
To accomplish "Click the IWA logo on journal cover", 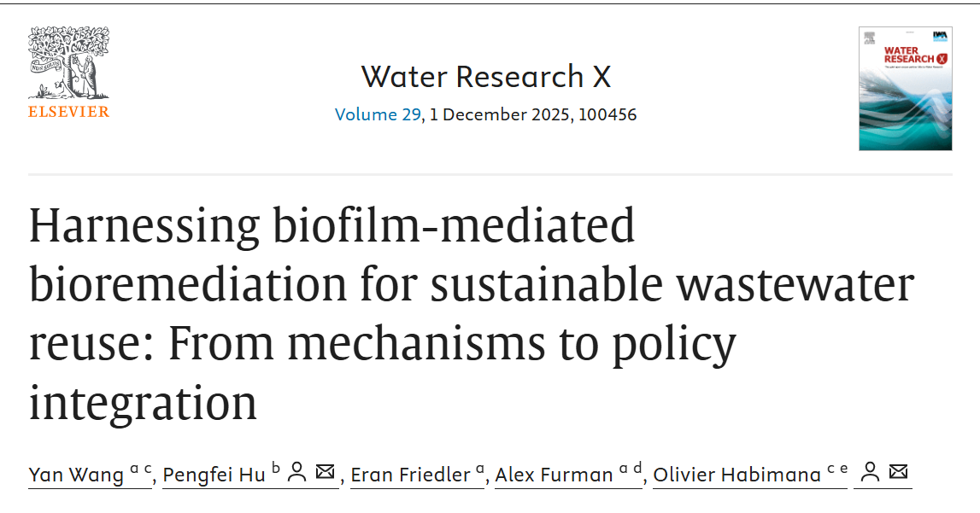I will tap(942, 36).
